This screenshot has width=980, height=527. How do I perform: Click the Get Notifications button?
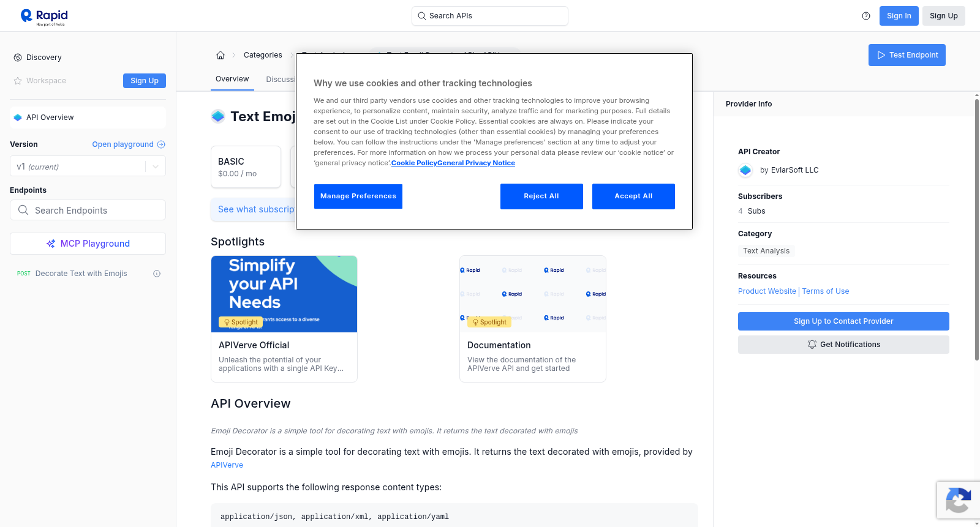[843, 345]
